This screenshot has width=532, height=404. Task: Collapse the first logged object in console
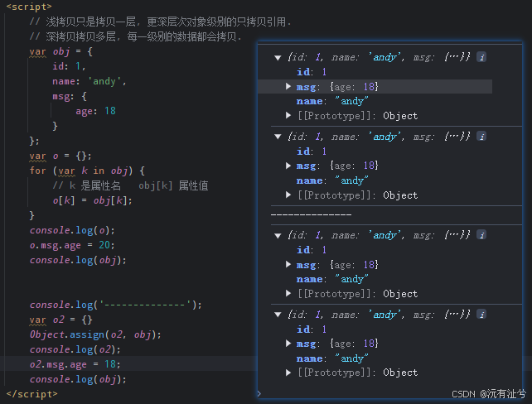pyautogui.click(x=278, y=58)
